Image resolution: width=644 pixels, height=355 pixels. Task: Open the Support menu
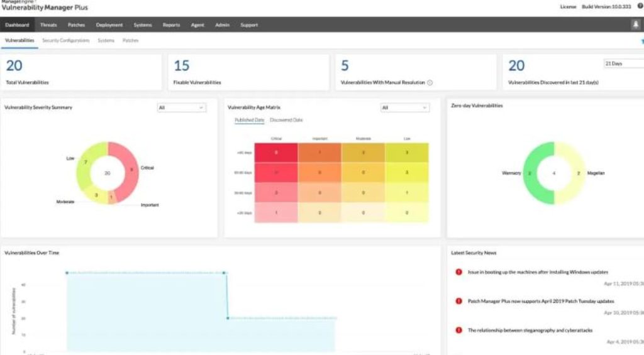pyautogui.click(x=249, y=25)
